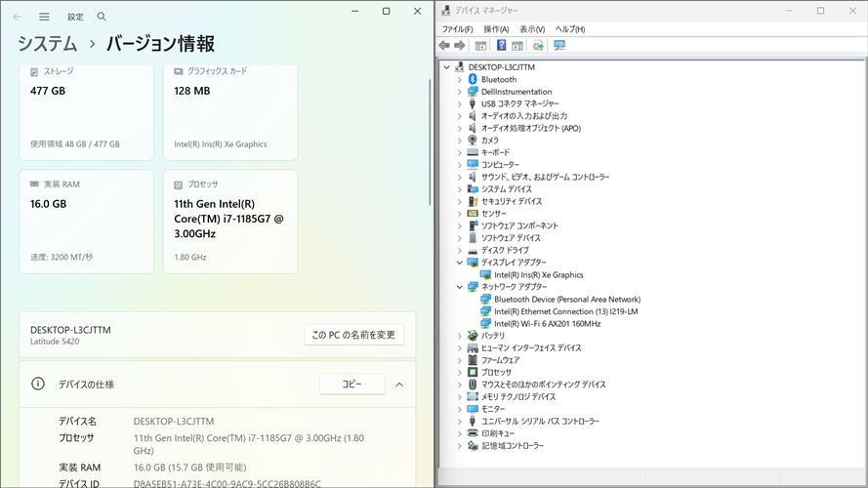This screenshot has height=488, width=868.
Task: Click the Settings search magnifier icon
Action: pos(102,17)
